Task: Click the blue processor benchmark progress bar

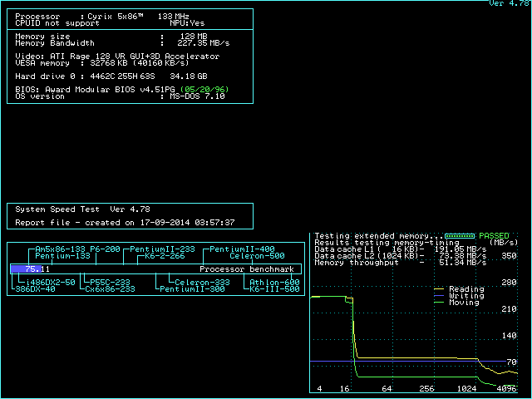Action: (x=26, y=269)
